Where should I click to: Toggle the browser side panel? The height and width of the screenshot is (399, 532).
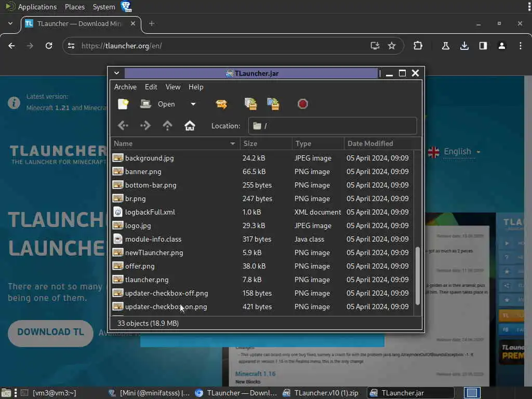point(483,46)
